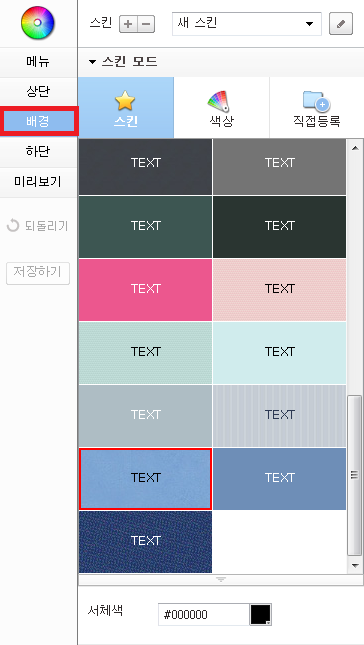Viewport: 364px width, 645px height.
Task: Remove skin using the minus button
Action: [x=146, y=24]
